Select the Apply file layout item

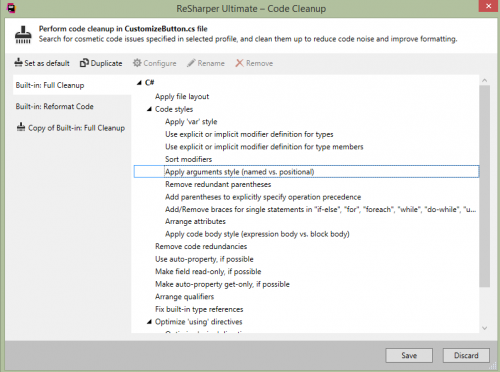click(182, 97)
